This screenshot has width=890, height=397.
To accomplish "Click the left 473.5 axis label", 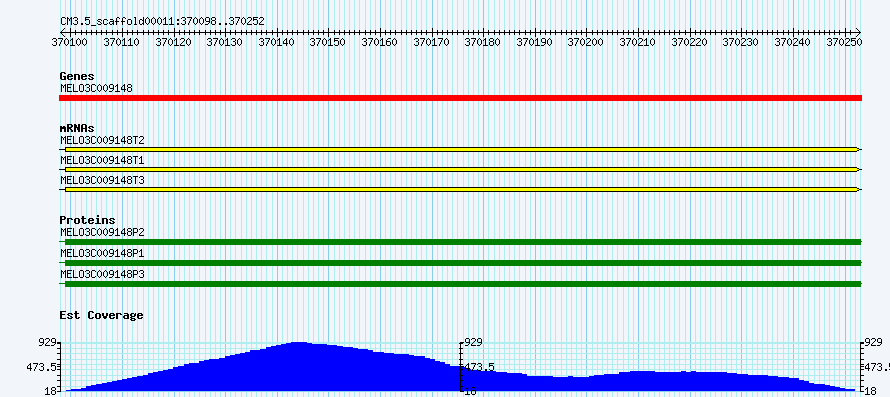I will pos(41,367).
